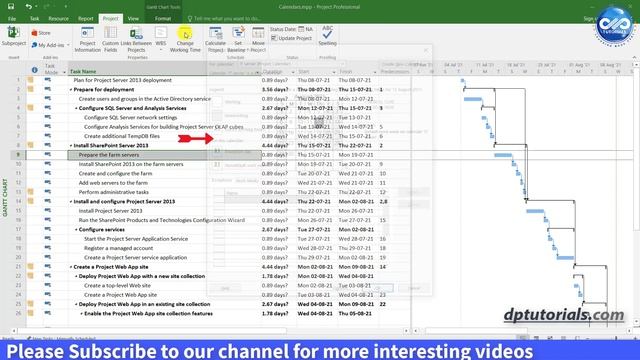Select 'Add web servers to the farm' task
Screen dimensions: 640x360
113,182
